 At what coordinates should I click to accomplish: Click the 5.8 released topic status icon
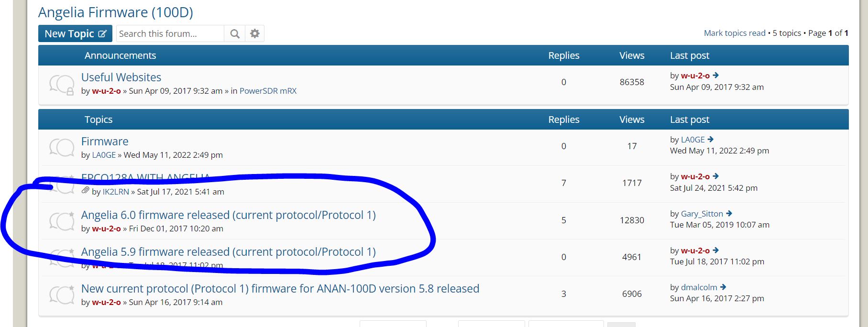tap(61, 295)
